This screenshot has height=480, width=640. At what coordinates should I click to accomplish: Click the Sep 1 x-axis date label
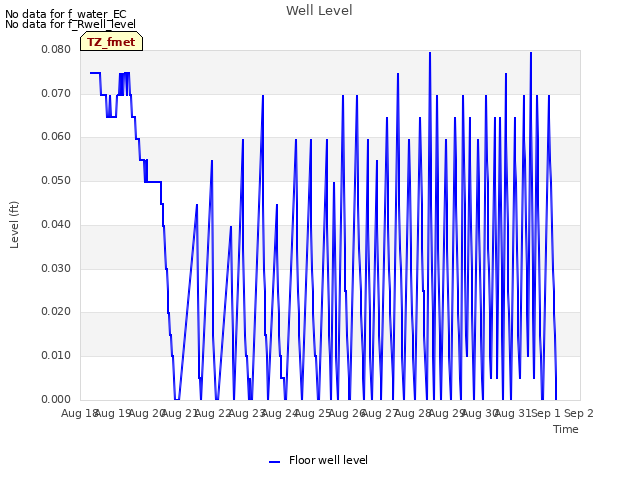tap(545, 413)
